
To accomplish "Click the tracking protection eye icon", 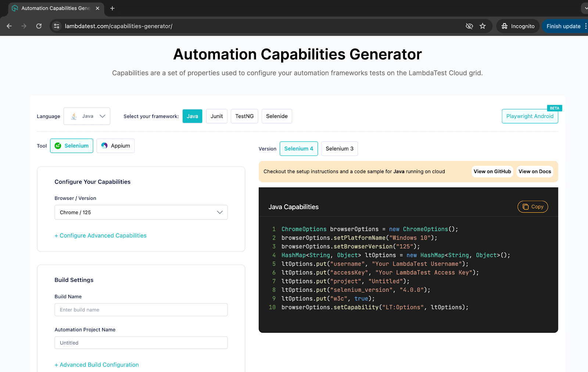I will pyautogui.click(x=469, y=26).
